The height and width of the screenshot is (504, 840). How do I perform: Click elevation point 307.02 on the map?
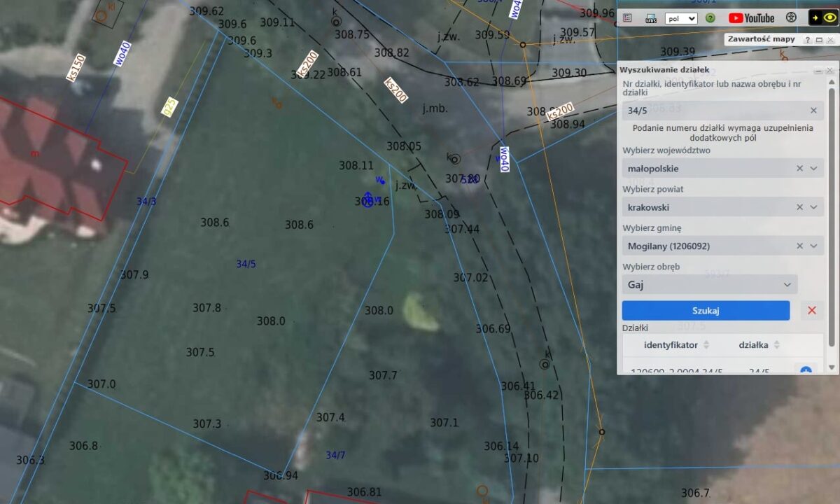pos(470,278)
